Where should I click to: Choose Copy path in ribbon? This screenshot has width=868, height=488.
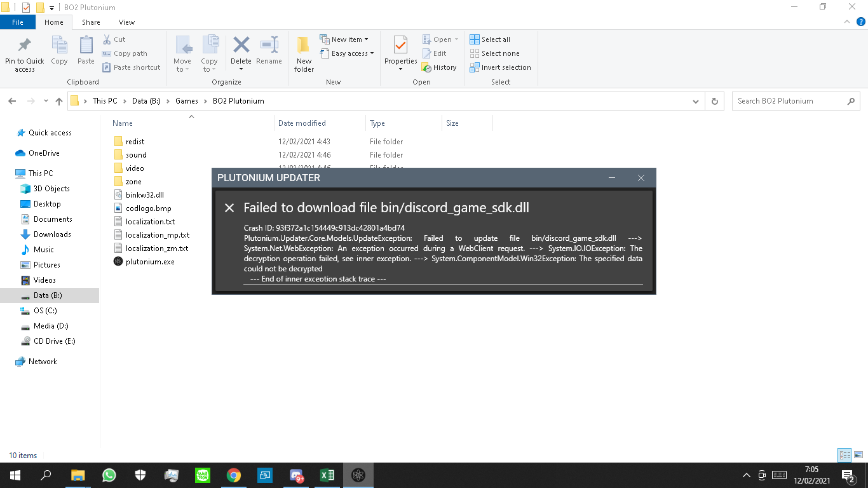(125, 53)
